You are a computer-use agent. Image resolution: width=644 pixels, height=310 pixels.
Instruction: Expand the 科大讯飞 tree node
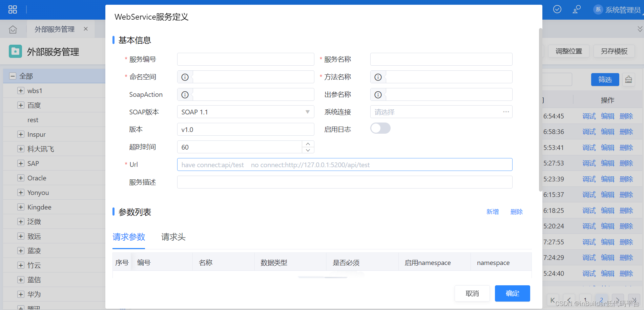pyautogui.click(x=21, y=149)
